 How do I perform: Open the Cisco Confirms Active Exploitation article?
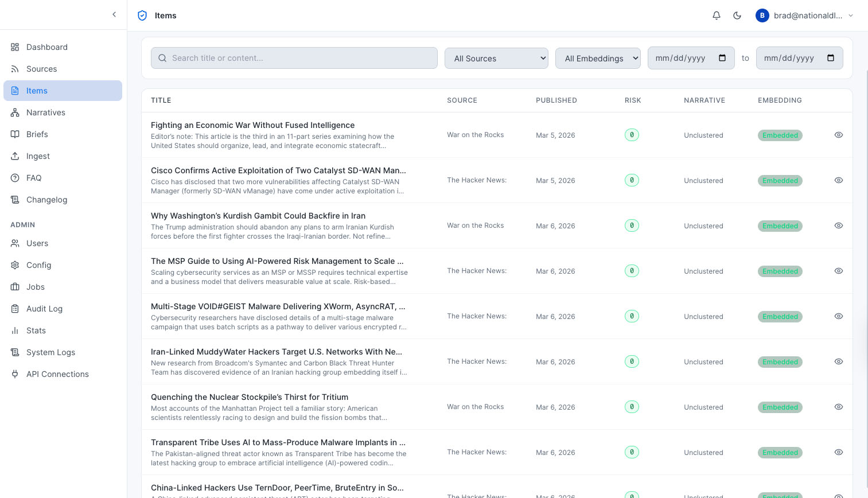point(278,170)
